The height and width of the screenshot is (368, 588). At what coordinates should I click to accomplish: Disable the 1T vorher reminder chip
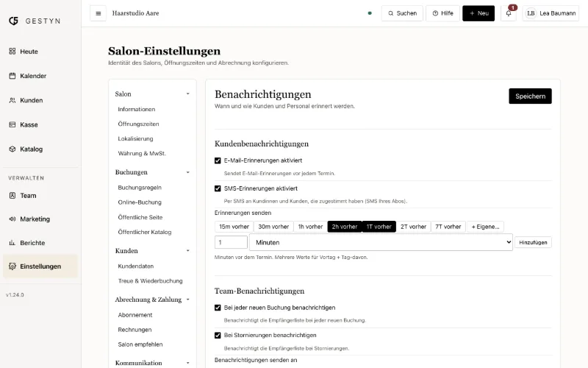(x=379, y=227)
